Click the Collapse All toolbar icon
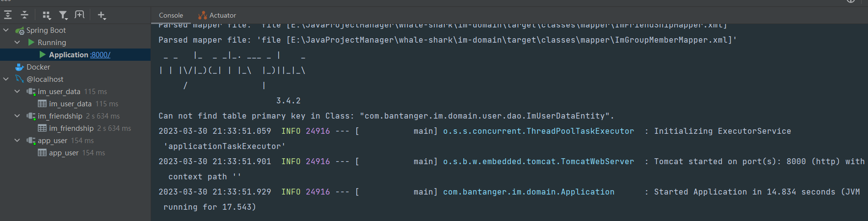This screenshot has height=221, width=868. [x=25, y=15]
